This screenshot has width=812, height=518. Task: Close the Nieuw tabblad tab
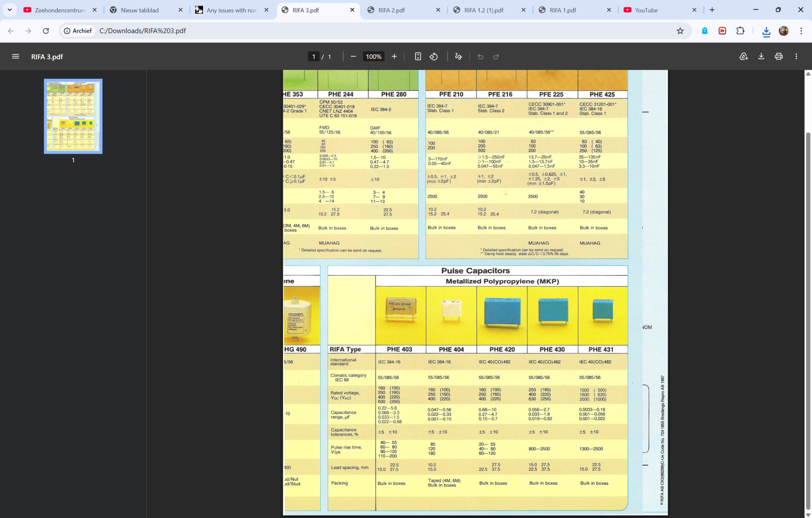coord(181,10)
